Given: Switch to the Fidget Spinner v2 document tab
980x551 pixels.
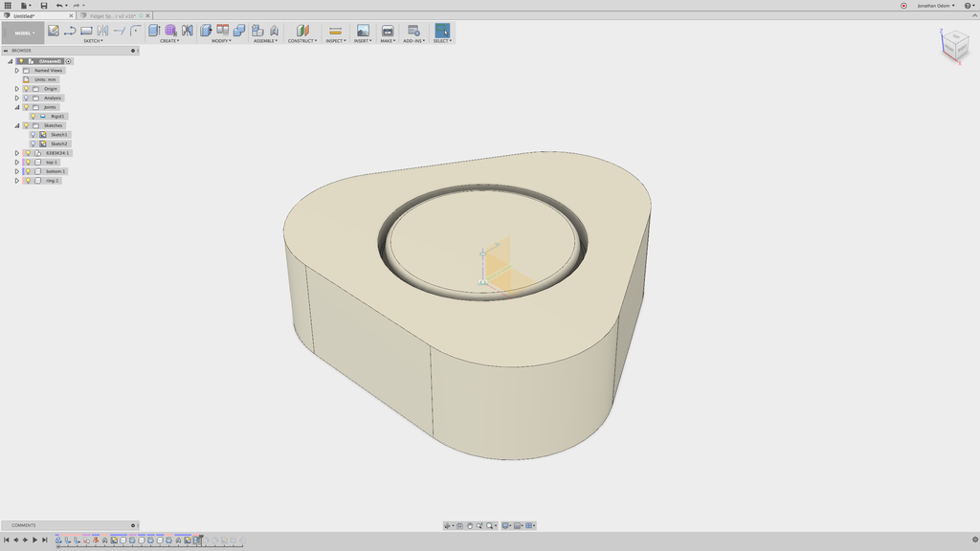Looking at the screenshot, I should 113,15.
